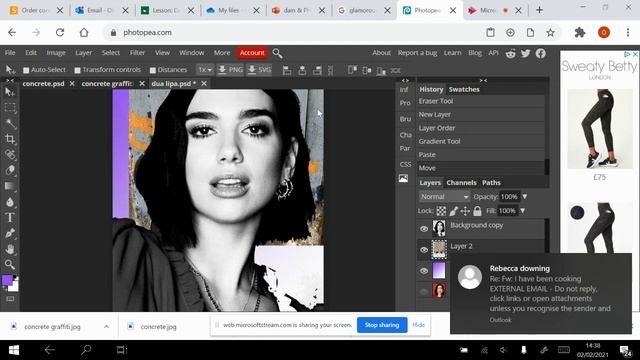Screen dimensions: 640x360
Task: Open the 1x scale dropdown
Action: click(204, 70)
